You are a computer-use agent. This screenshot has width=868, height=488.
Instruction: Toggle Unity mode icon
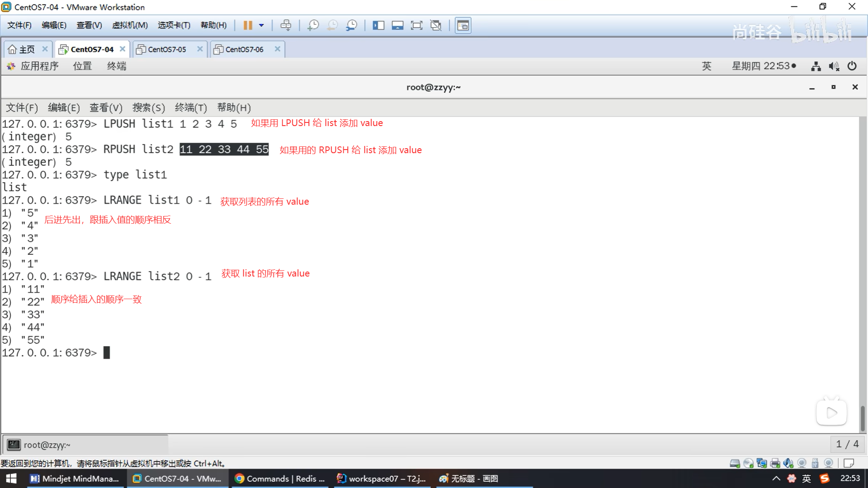[x=436, y=25]
